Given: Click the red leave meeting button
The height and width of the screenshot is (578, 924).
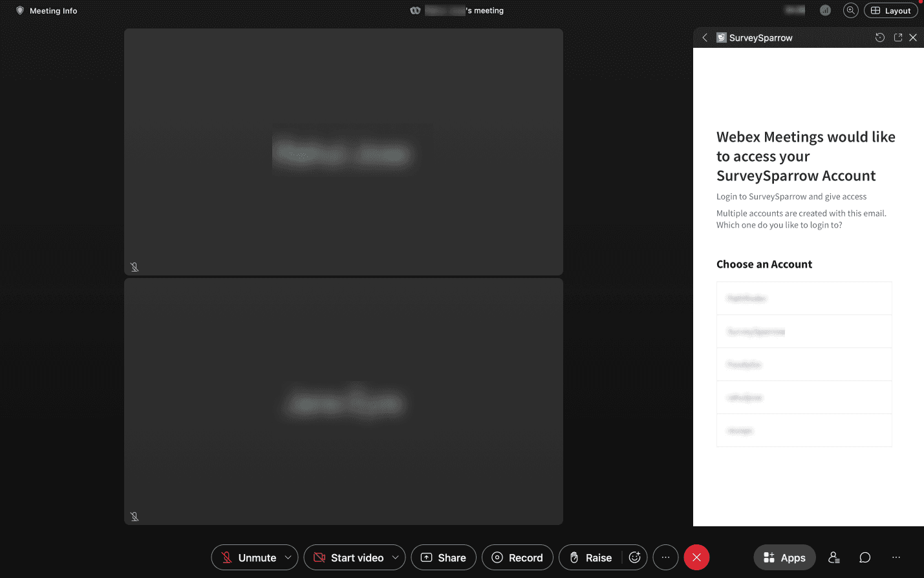Looking at the screenshot, I should pos(696,557).
